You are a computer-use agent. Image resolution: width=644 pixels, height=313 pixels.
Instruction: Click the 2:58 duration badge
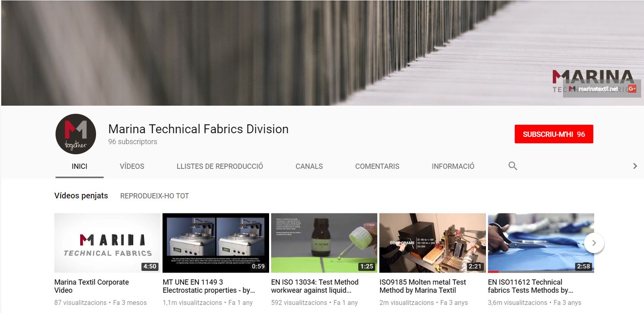[584, 266]
